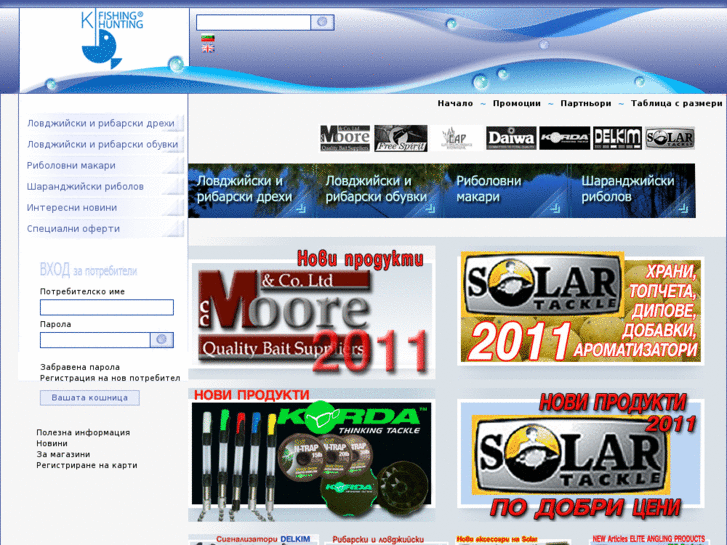Click the Парола password field
Image resolution: width=727 pixels, height=545 pixels.
[95, 340]
